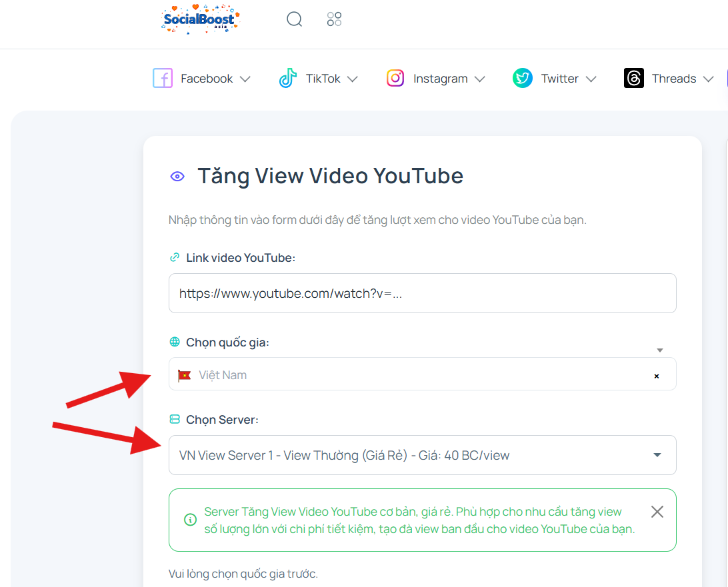Click the Threads logo icon
The height and width of the screenshot is (587, 728).
(x=634, y=78)
